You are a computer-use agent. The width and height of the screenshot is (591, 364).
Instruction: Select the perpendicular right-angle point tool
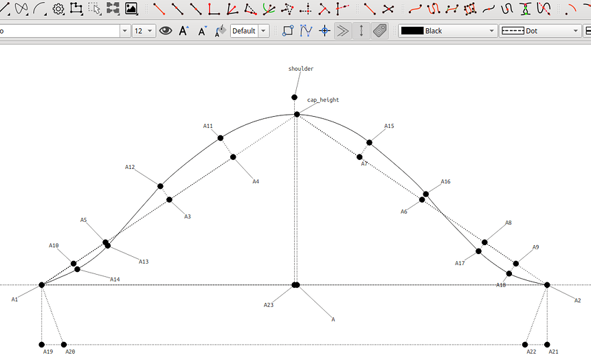click(x=214, y=9)
